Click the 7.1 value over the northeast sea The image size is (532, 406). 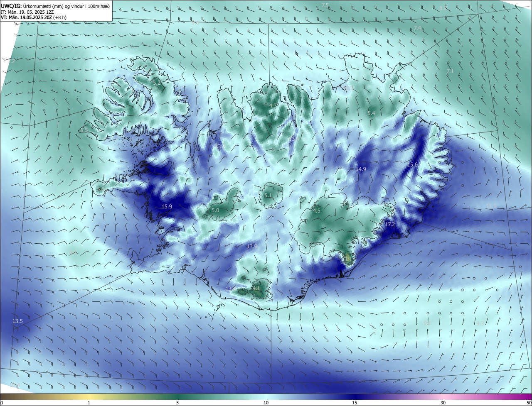pyautogui.click(x=450, y=71)
